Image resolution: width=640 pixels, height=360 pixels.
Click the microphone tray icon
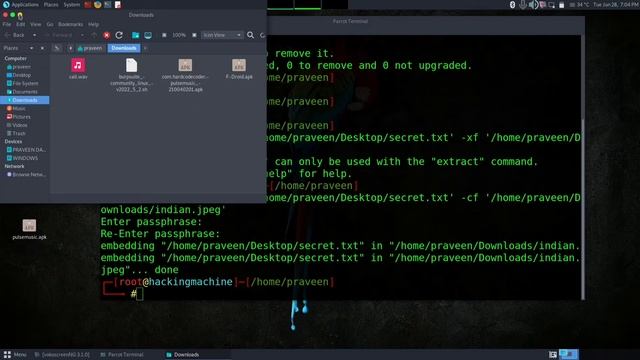tap(522, 4)
